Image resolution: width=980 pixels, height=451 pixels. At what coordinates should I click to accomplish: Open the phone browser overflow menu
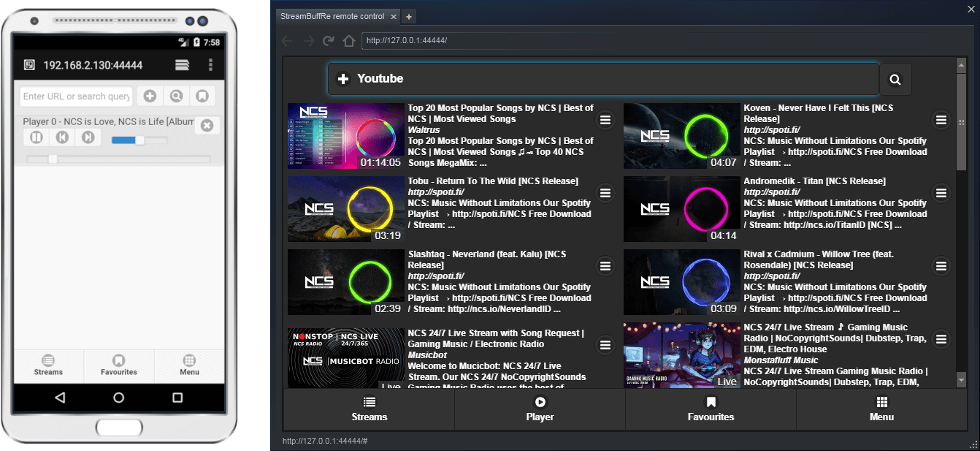(x=210, y=64)
